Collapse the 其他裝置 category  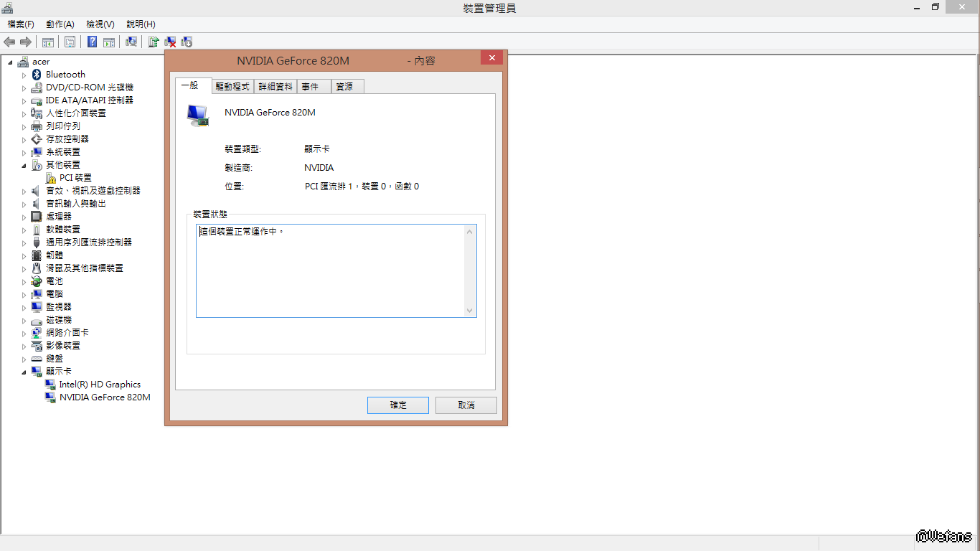point(24,165)
